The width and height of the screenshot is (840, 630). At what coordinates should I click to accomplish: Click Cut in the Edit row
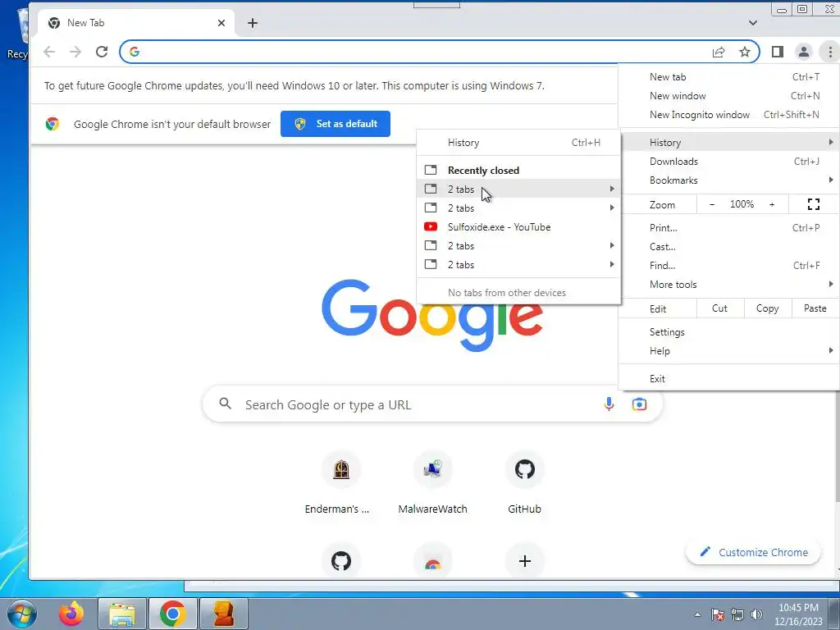click(719, 308)
